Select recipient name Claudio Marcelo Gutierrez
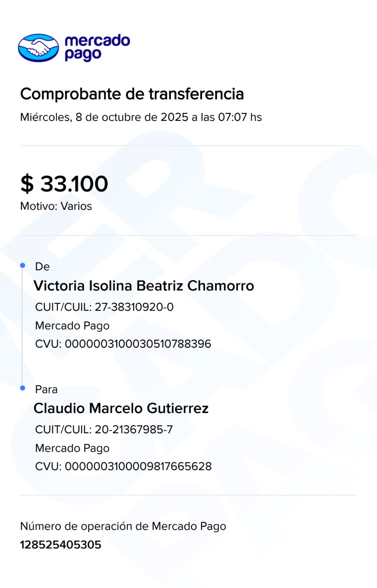The image size is (377, 588). (x=121, y=408)
